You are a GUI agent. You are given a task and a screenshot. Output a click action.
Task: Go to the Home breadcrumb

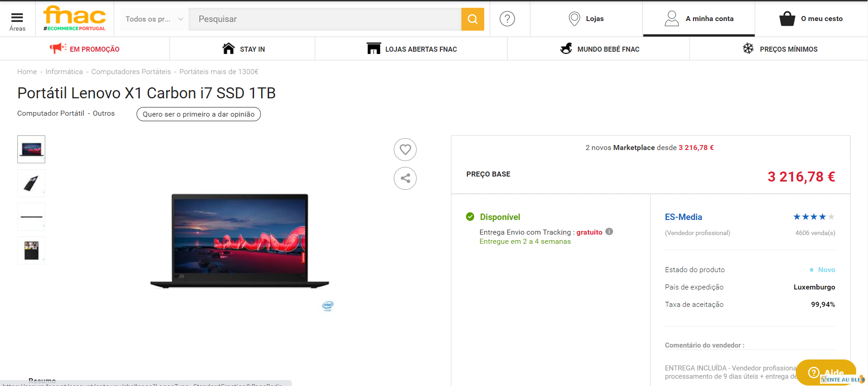(x=27, y=72)
